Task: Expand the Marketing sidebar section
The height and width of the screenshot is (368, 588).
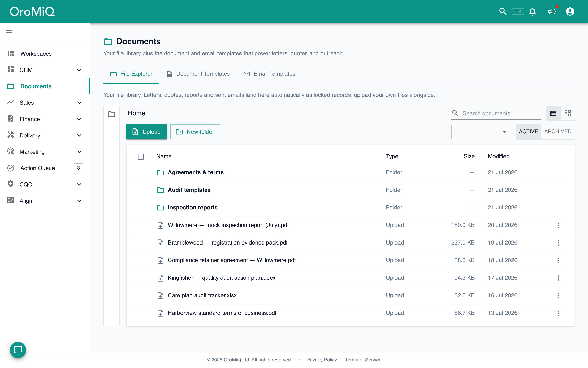Action: (x=45, y=152)
